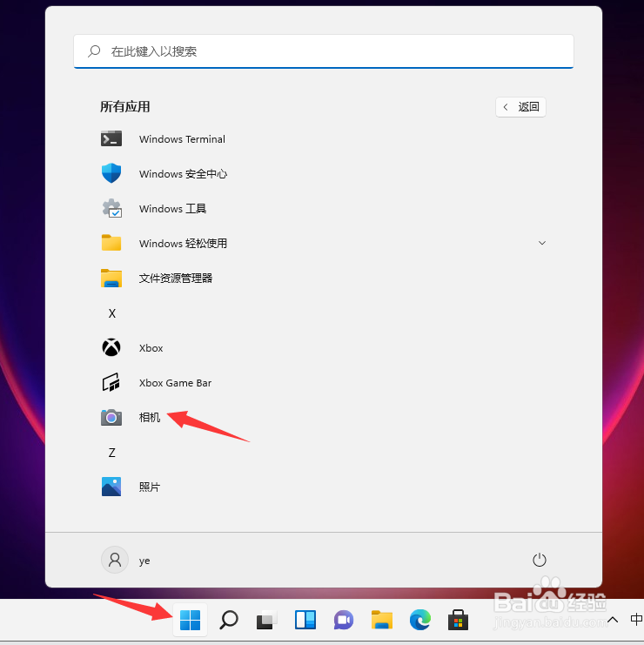Select the Windows 轻松使用 text label
Viewport: 644px width, 645px height.
(183, 243)
